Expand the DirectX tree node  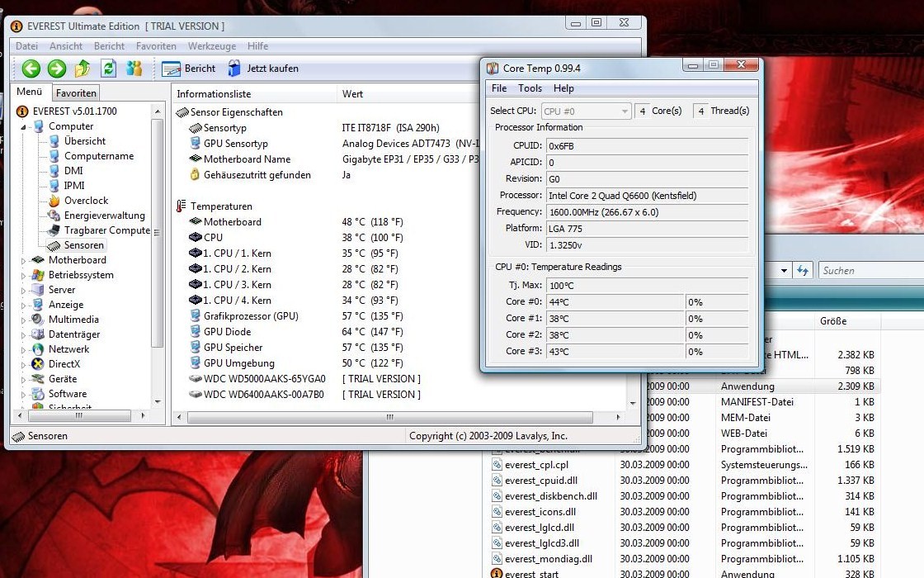tap(24, 364)
